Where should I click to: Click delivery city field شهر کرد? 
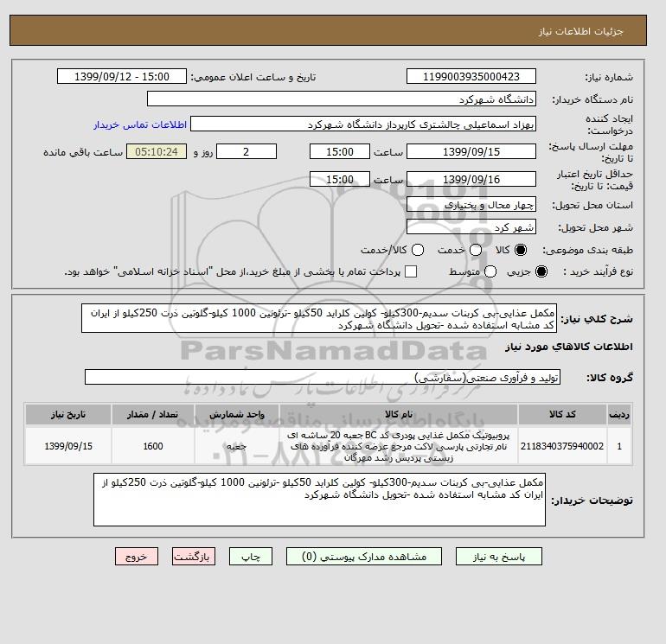tap(471, 227)
